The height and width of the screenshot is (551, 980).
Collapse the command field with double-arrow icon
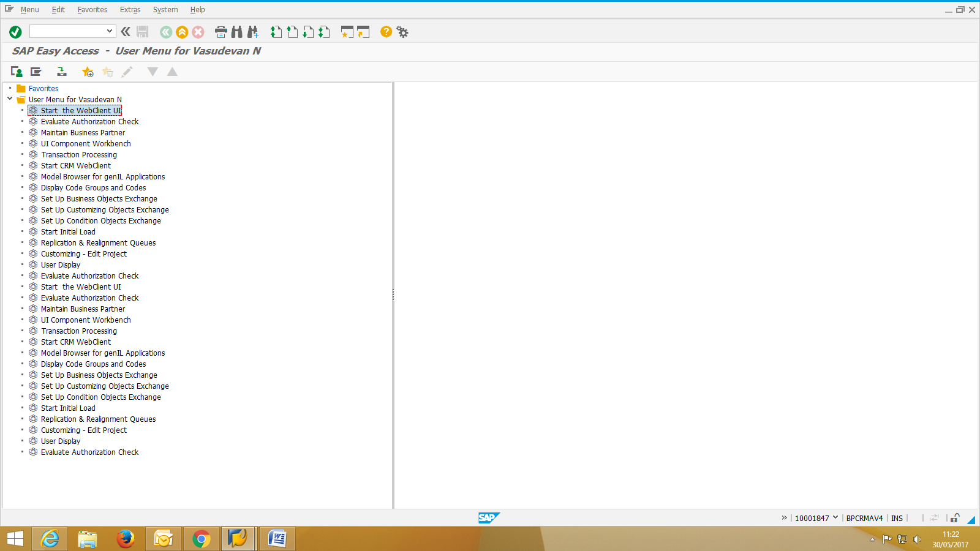coord(126,31)
